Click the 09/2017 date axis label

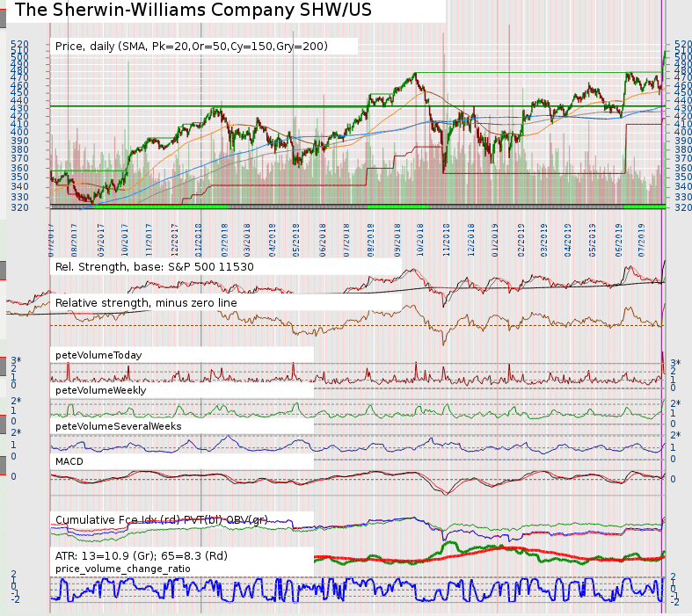(x=100, y=240)
